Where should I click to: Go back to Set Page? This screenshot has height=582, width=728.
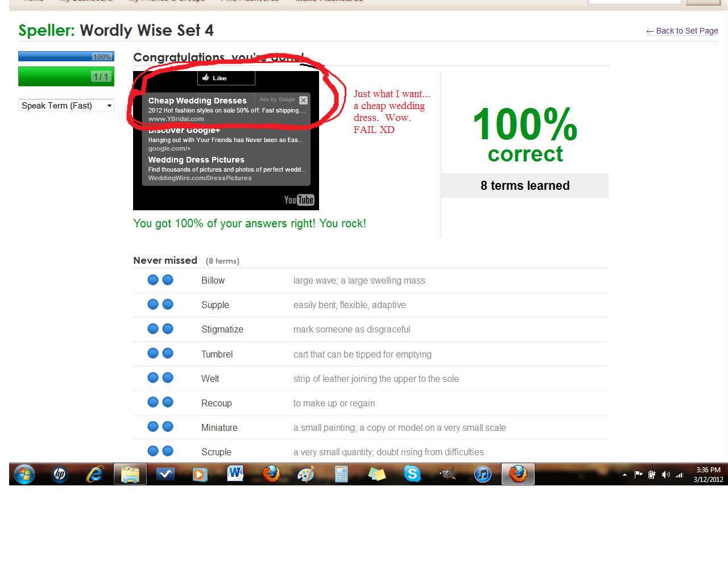point(682,31)
